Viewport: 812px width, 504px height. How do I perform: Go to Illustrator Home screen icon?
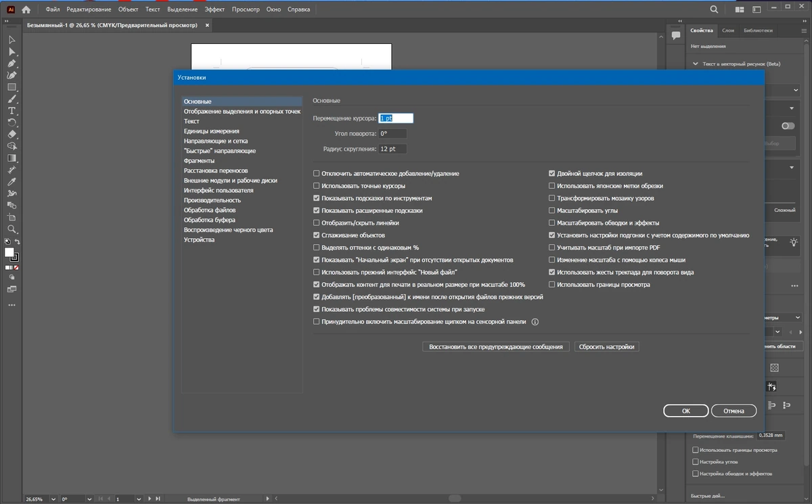(x=26, y=9)
